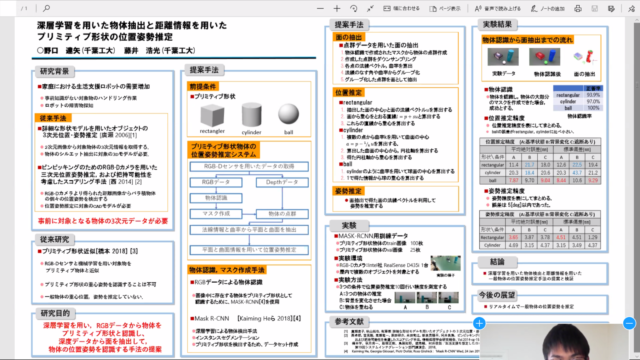Click the Depthデータ flowchart box
Viewport: 640px width, 360px height.
[282, 182]
